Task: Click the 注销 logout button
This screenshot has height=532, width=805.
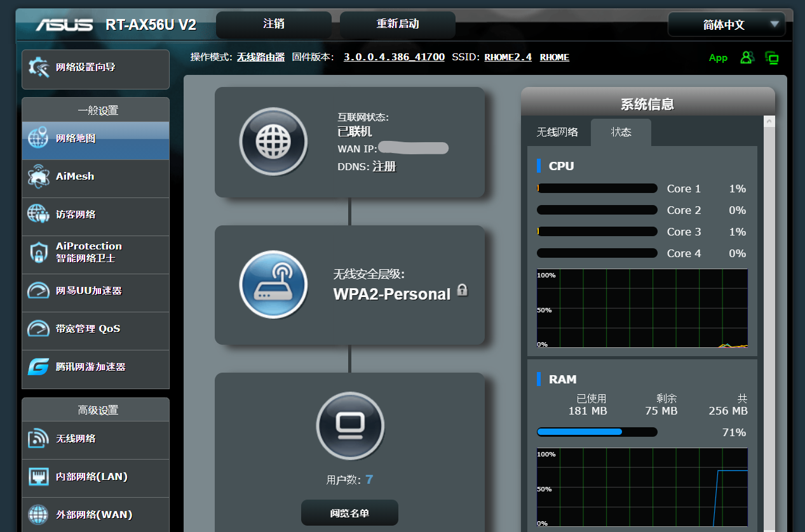Action: pyautogui.click(x=274, y=24)
